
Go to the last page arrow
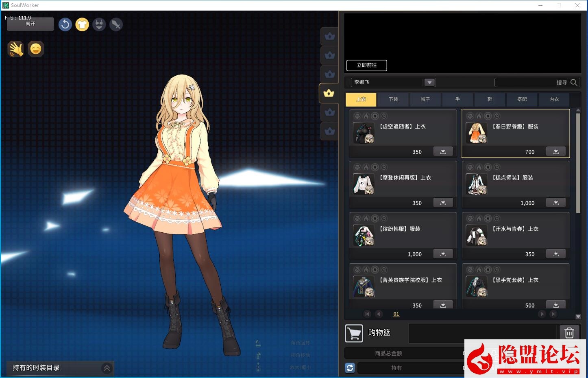point(553,314)
